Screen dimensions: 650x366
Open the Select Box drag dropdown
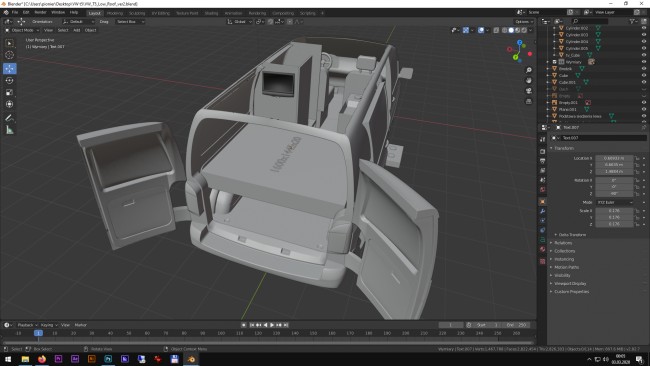click(x=130, y=22)
